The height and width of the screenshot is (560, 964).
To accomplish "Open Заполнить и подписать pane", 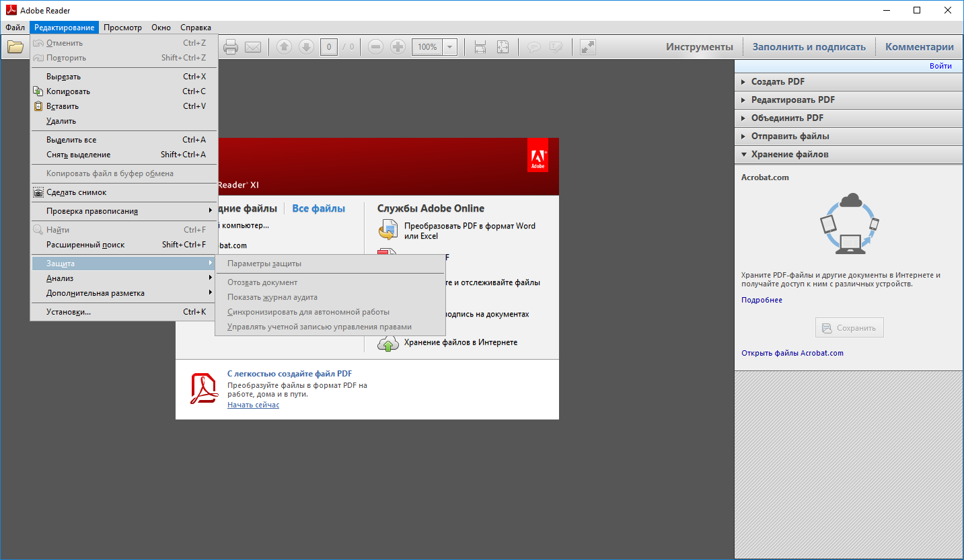I will pos(809,47).
